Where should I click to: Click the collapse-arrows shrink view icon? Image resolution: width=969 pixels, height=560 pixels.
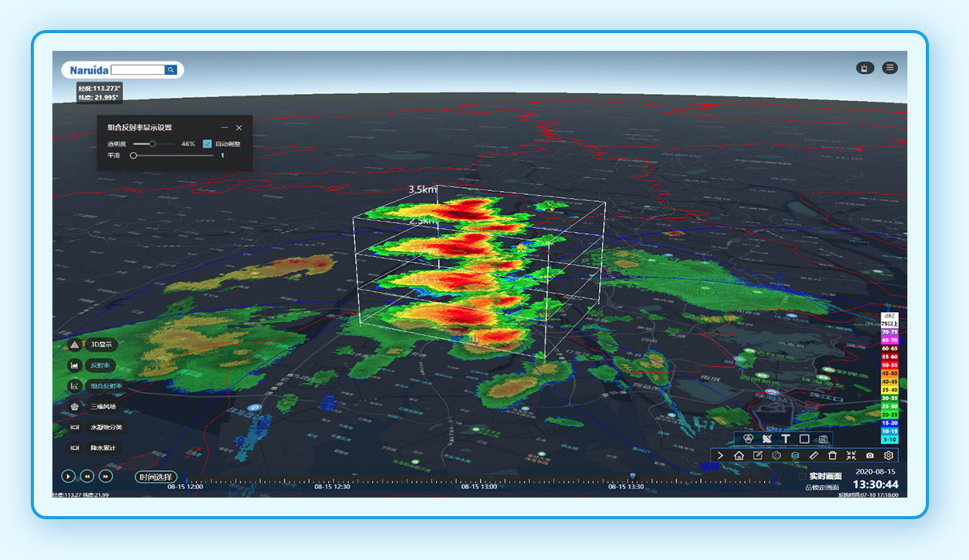[851, 456]
